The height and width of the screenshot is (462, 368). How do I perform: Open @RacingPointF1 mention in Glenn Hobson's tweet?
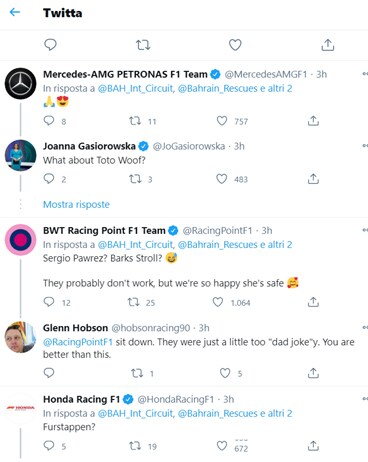[78, 342]
